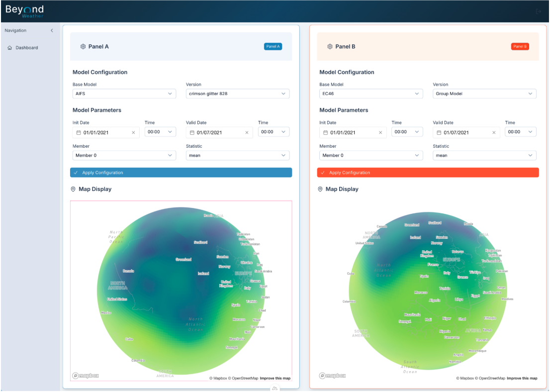550x392 pixels.
Task: Click the blue Panel A badge
Action: [x=273, y=46]
